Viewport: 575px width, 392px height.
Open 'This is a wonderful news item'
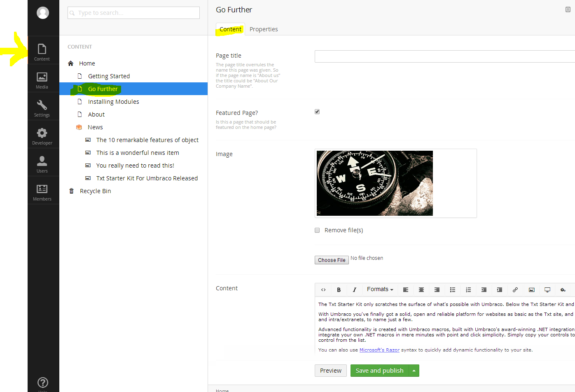(x=138, y=153)
